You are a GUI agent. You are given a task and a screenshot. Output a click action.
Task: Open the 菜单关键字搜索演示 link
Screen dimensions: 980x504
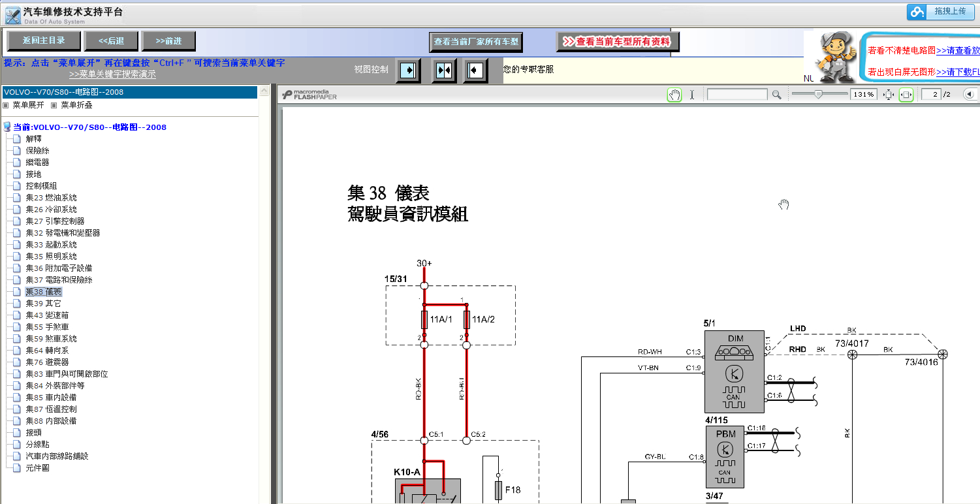pos(112,74)
